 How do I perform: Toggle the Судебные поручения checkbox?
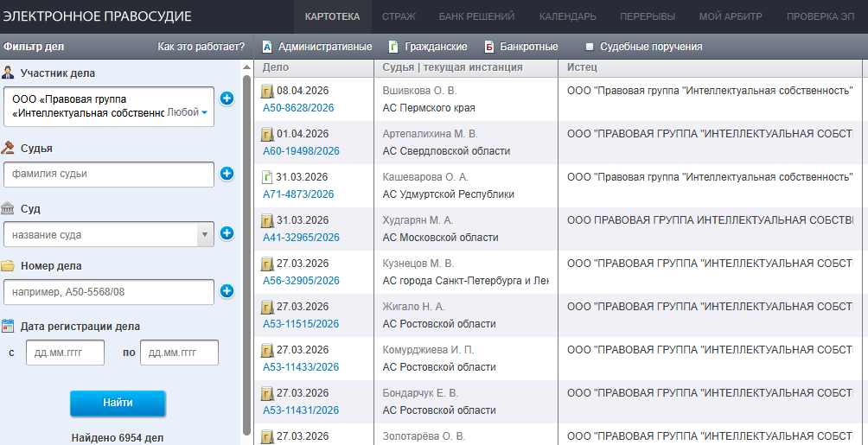point(590,47)
